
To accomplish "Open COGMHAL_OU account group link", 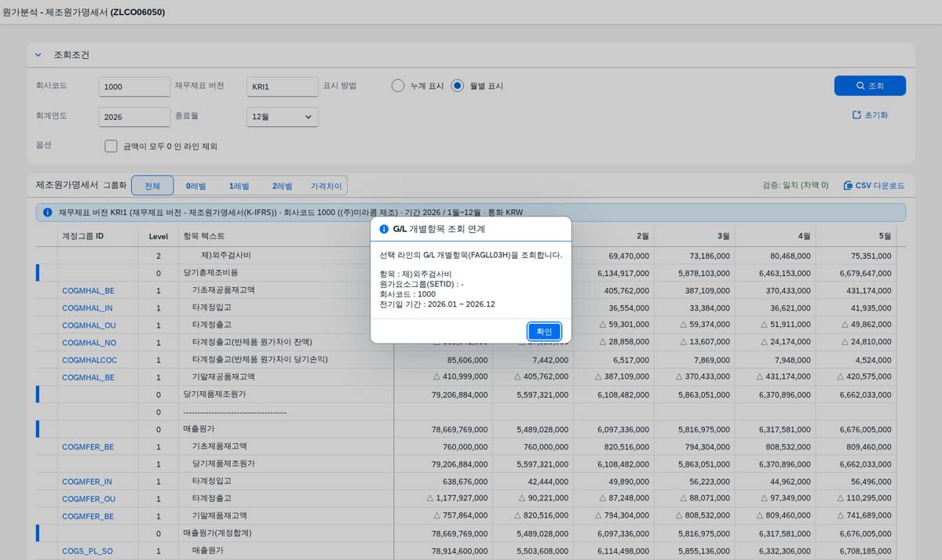I will pyautogui.click(x=89, y=325).
